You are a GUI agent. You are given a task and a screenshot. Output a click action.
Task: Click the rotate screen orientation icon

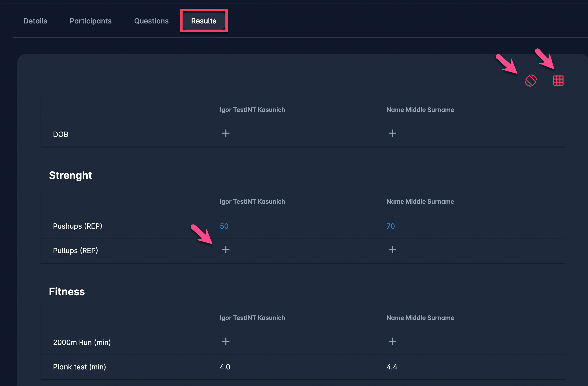531,81
